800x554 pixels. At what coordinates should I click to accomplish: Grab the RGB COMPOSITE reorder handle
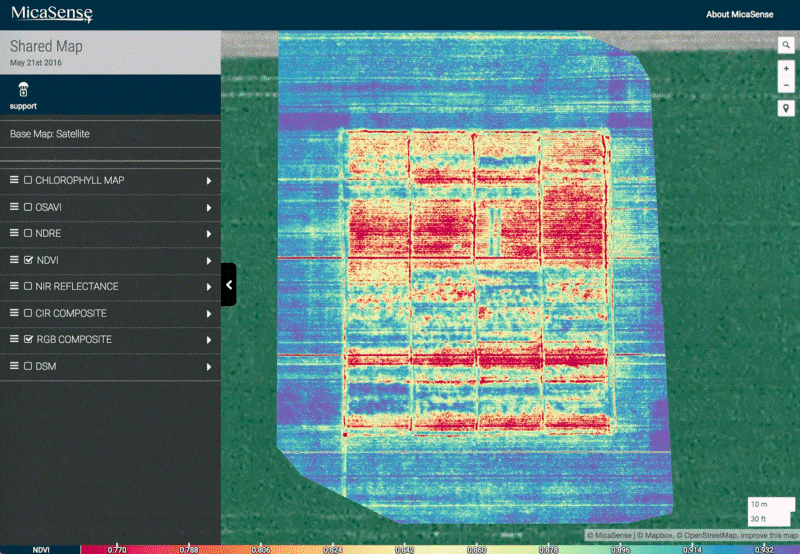pos(14,339)
